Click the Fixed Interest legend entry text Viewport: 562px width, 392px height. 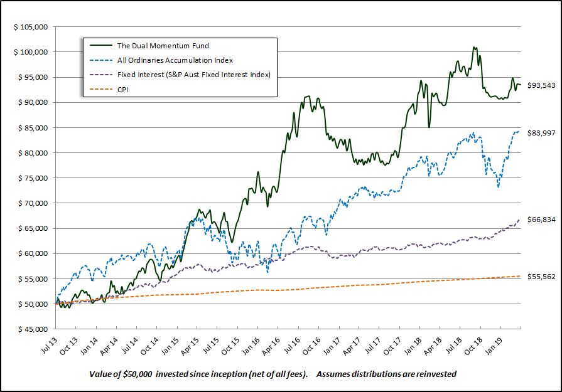pyautogui.click(x=193, y=75)
